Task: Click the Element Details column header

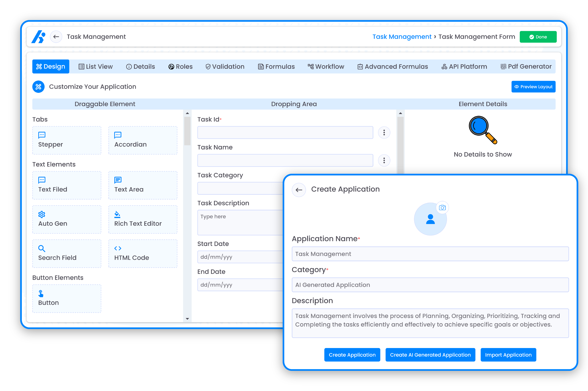Action: click(x=483, y=104)
